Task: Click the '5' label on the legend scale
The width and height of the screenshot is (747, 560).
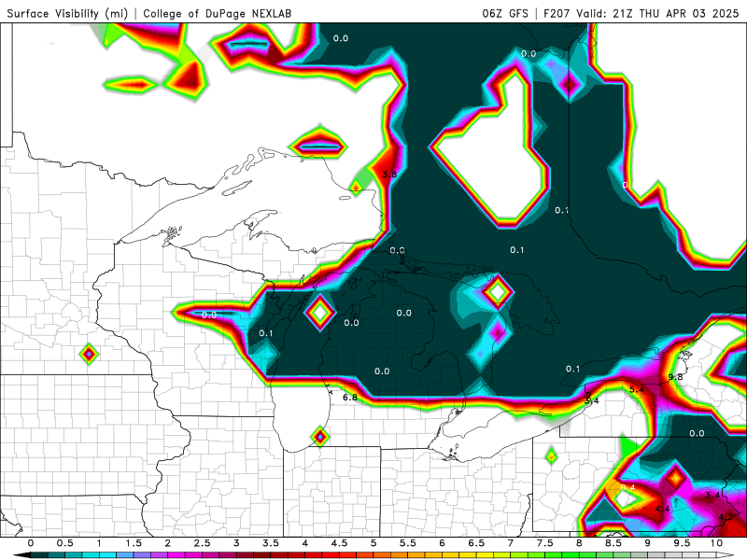Action: coord(373,543)
